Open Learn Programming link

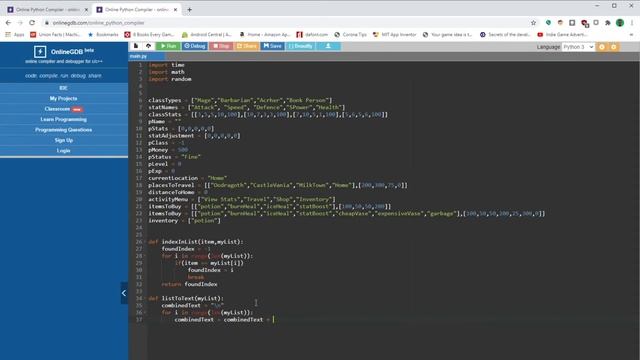(64, 120)
